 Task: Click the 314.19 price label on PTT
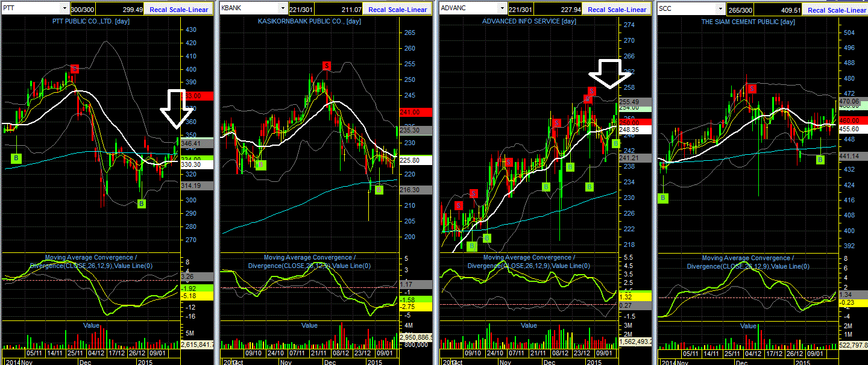197,186
